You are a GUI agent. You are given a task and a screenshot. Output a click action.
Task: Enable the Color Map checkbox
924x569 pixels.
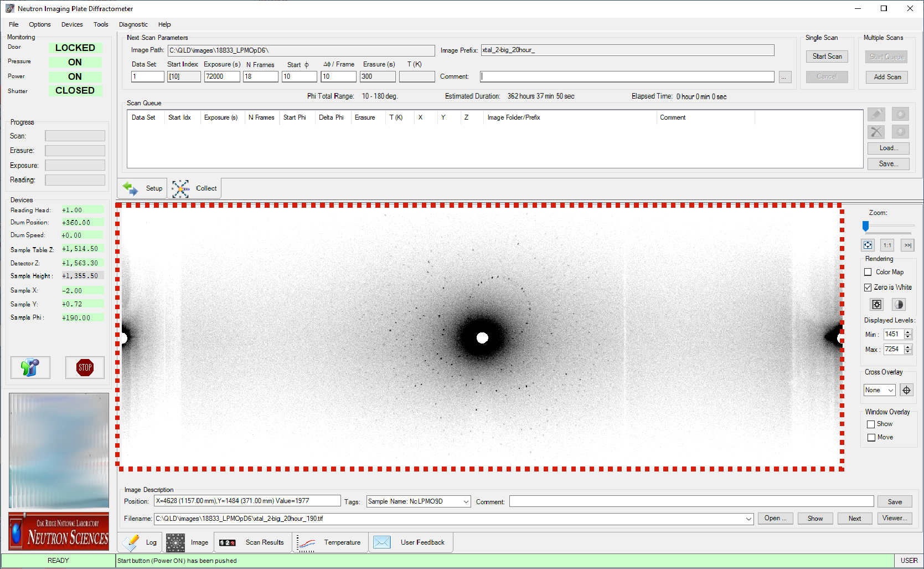click(x=868, y=272)
